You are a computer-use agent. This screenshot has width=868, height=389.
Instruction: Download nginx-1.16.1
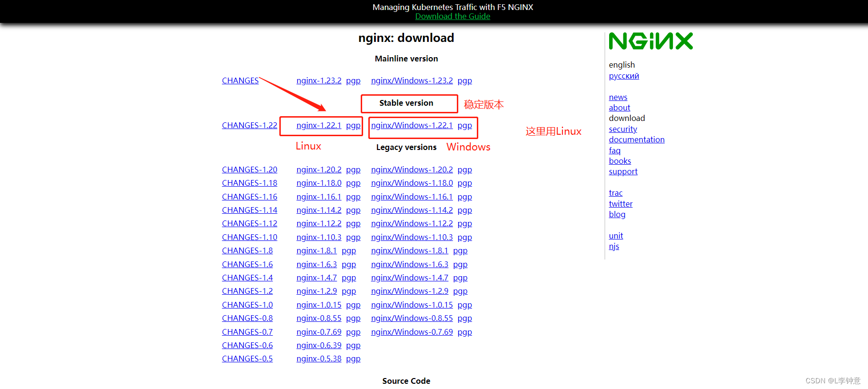point(319,197)
